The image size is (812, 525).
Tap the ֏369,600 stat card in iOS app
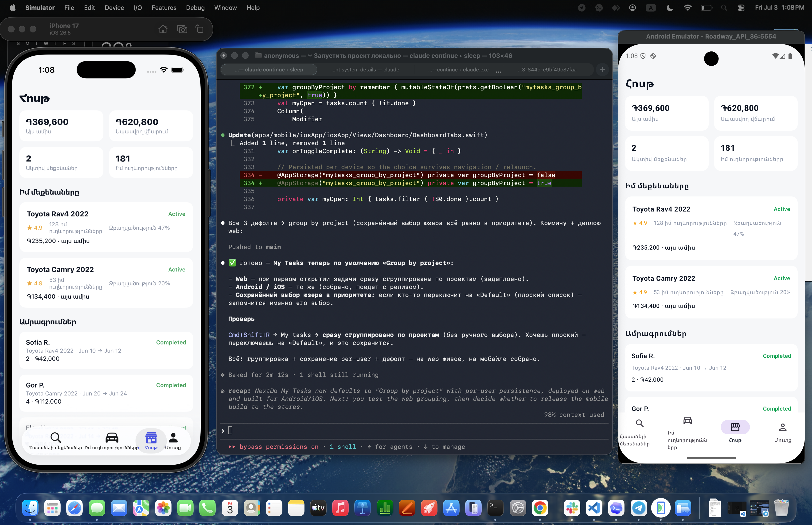click(x=61, y=126)
